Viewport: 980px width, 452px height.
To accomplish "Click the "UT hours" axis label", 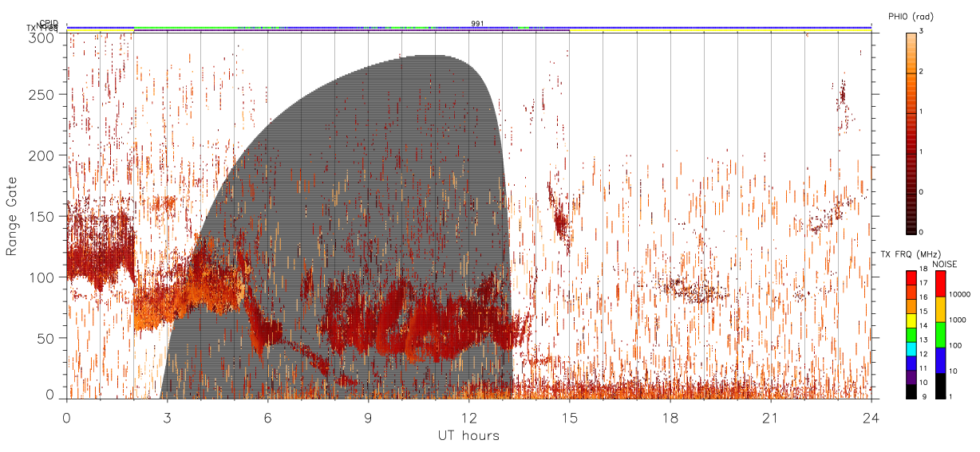I will (468, 435).
